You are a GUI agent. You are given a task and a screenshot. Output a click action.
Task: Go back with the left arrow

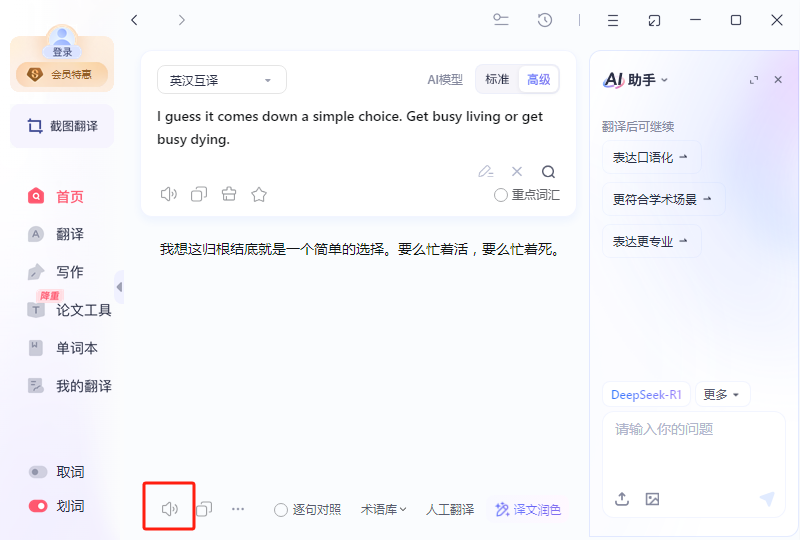pos(134,20)
